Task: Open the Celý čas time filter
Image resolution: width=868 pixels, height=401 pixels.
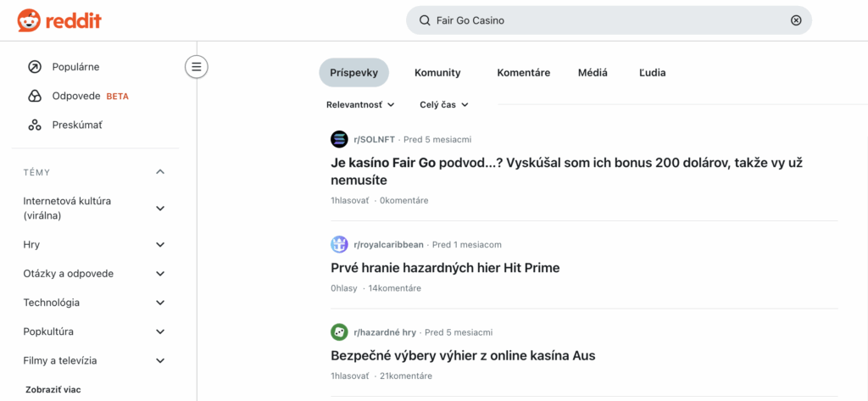Action: (x=444, y=105)
